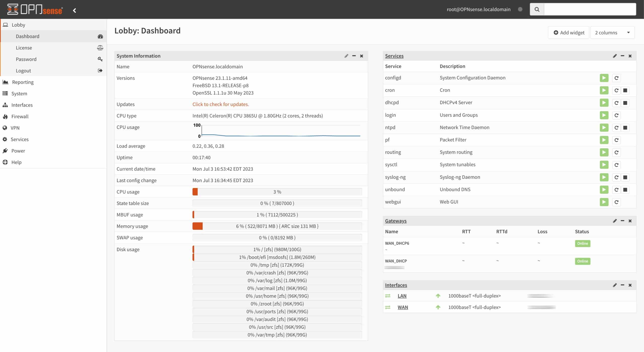Edit the Gateways widget with the pencil

click(x=615, y=221)
